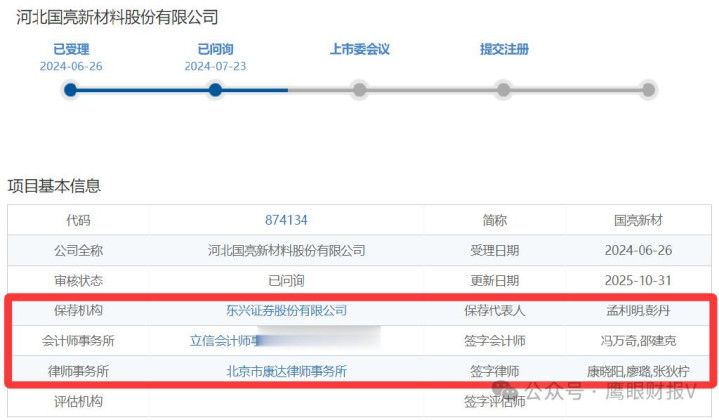Click the 受理日期 value 2024-06-26 in table
719x420 pixels.
(638, 250)
